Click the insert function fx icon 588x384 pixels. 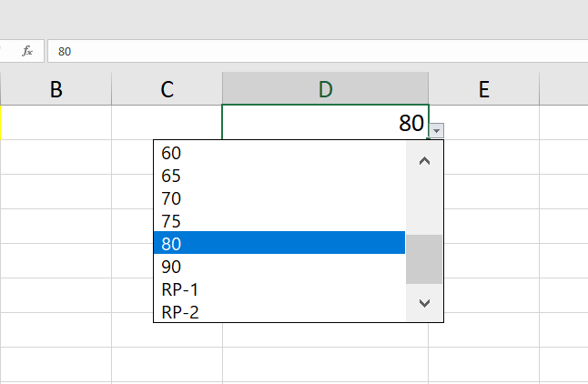(27, 52)
